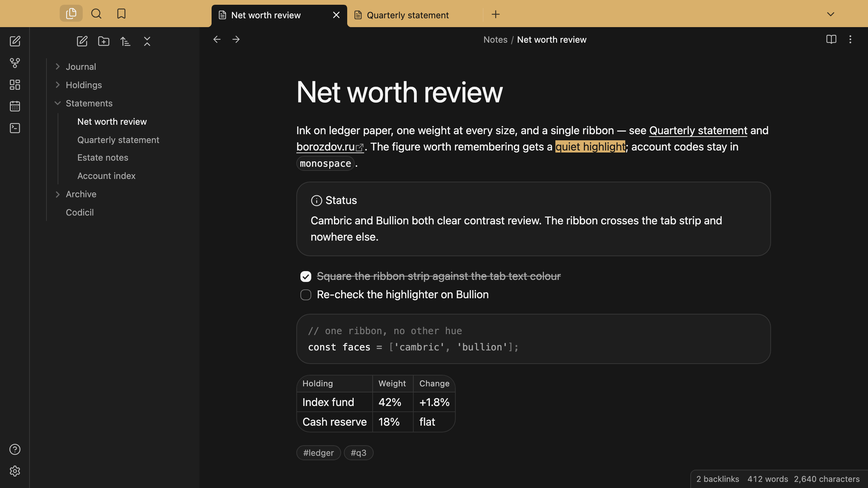Viewport: 868px width, 488px height.
Task: Open settings gear icon
Action: tap(15, 471)
